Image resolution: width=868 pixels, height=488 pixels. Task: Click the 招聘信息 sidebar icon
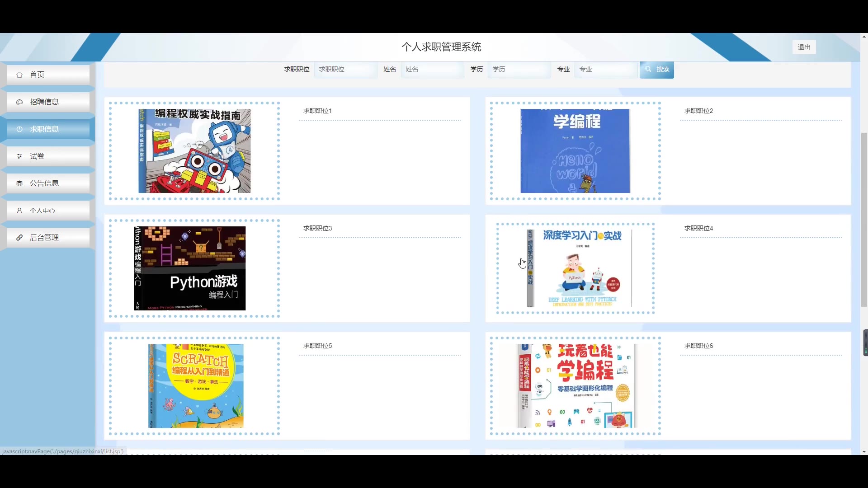click(19, 102)
